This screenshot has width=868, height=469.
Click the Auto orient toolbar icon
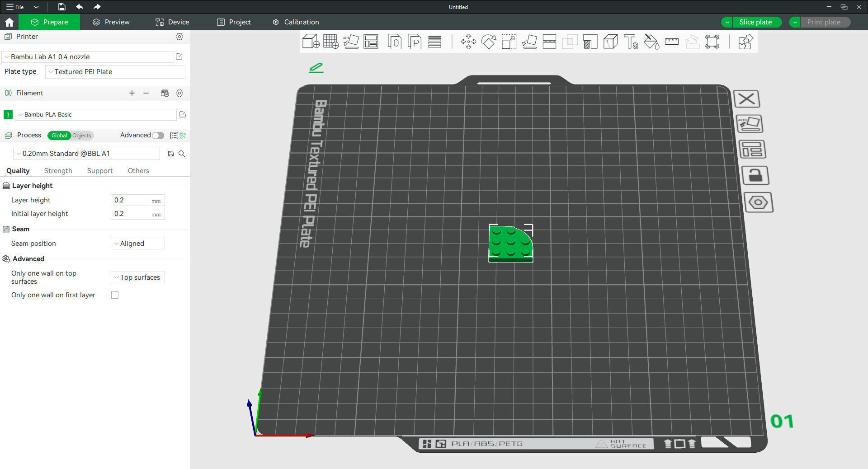(x=351, y=42)
